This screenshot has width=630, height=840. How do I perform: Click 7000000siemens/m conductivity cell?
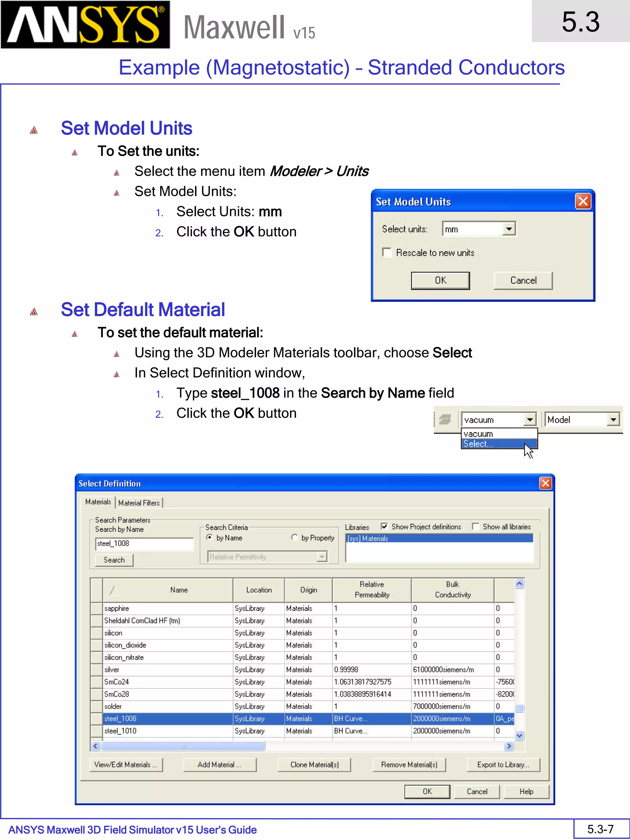click(453, 706)
